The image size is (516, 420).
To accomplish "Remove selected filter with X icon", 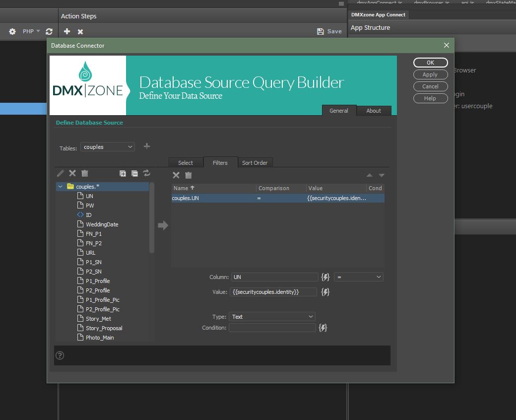I will 176,175.
